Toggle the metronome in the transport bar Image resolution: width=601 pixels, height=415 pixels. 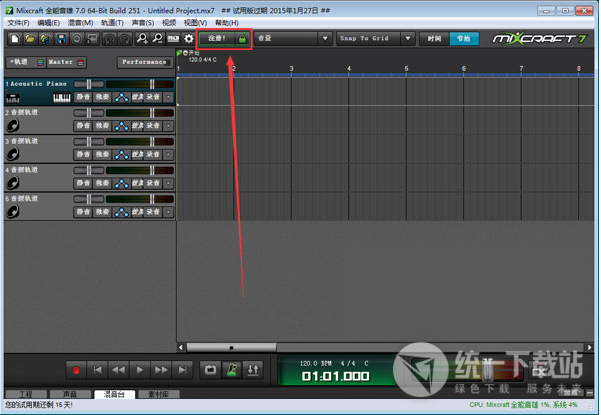coord(231,369)
